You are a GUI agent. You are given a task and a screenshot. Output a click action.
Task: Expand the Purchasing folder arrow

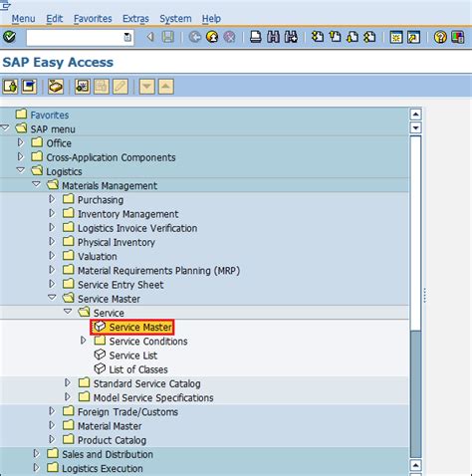pos(52,199)
